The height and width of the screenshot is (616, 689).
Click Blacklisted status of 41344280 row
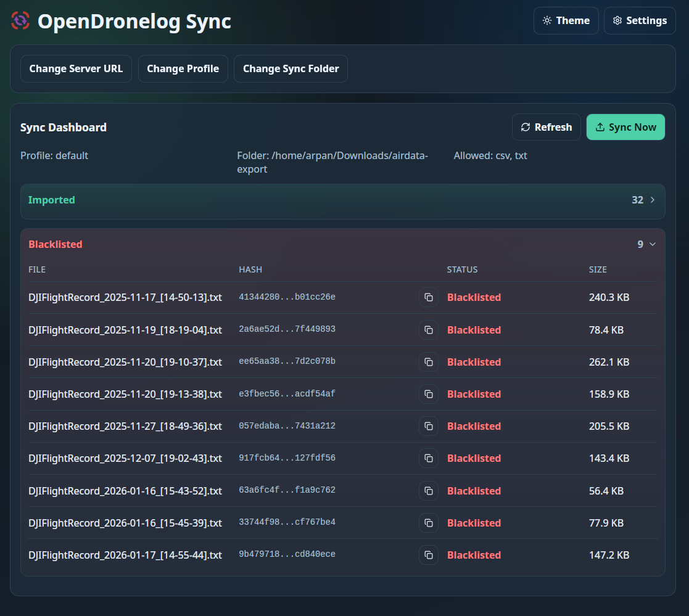(474, 297)
